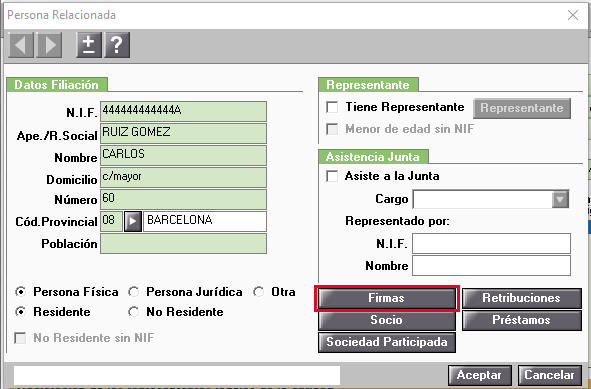Viewport: 591px width, 389px height.
Task: Focus the empty Población field
Action: point(184,244)
